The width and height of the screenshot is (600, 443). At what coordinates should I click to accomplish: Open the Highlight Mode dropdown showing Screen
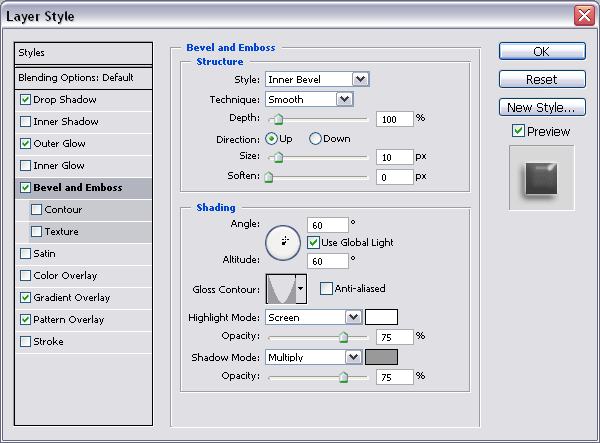click(x=314, y=317)
